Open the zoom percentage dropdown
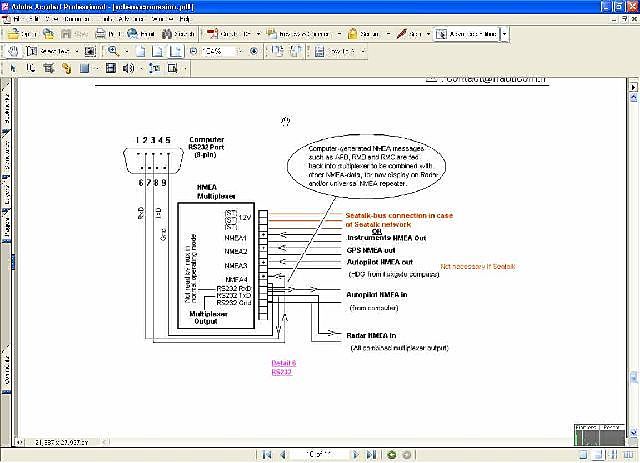The height and width of the screenshot is (463, 640). click(240, 51)
